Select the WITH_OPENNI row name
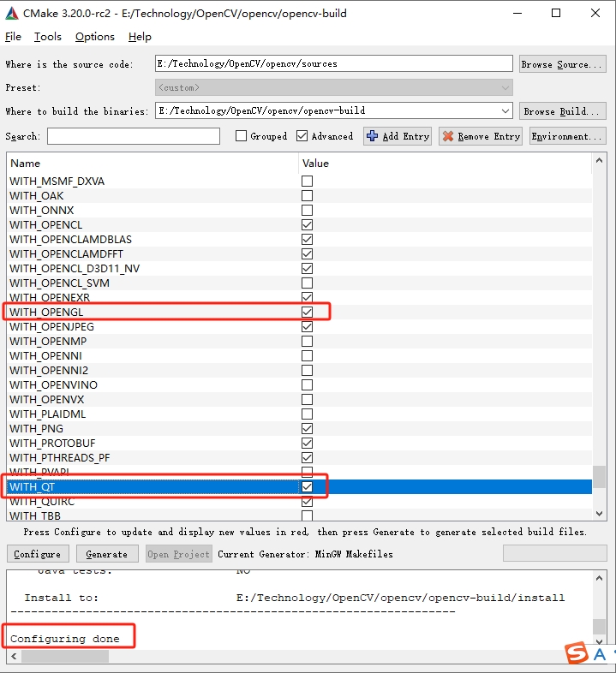 [46, 356]
